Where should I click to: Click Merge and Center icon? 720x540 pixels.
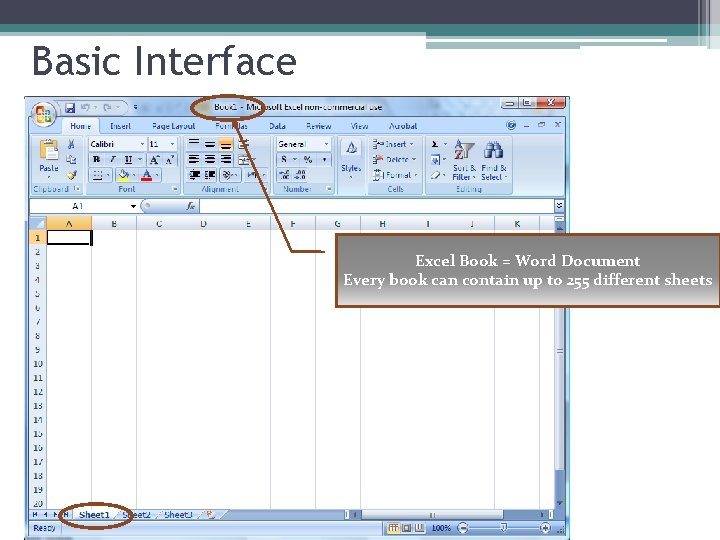[x=244, y=160]
